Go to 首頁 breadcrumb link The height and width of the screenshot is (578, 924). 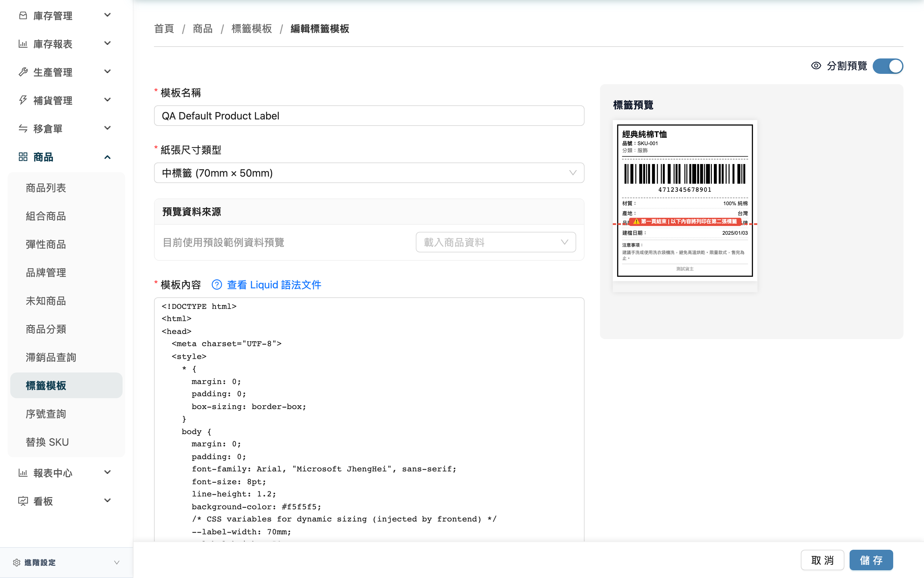[x=164, y=29]
